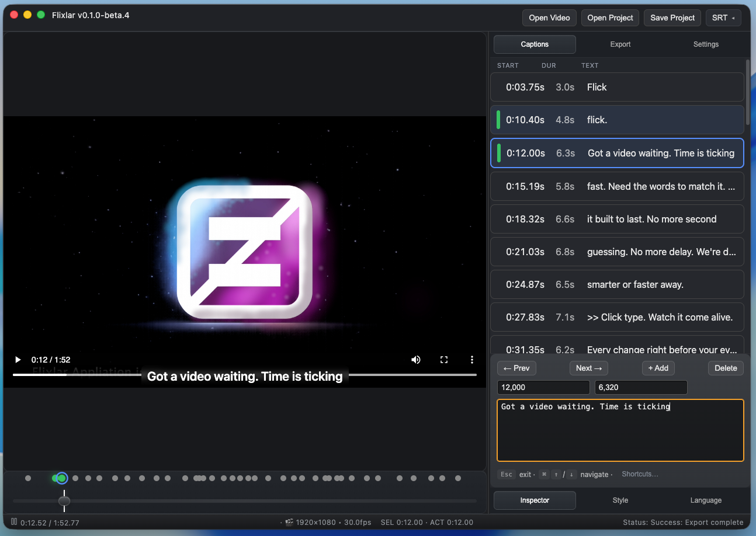Select the blue-ringed active timeline caption marker

click(63, 478)
